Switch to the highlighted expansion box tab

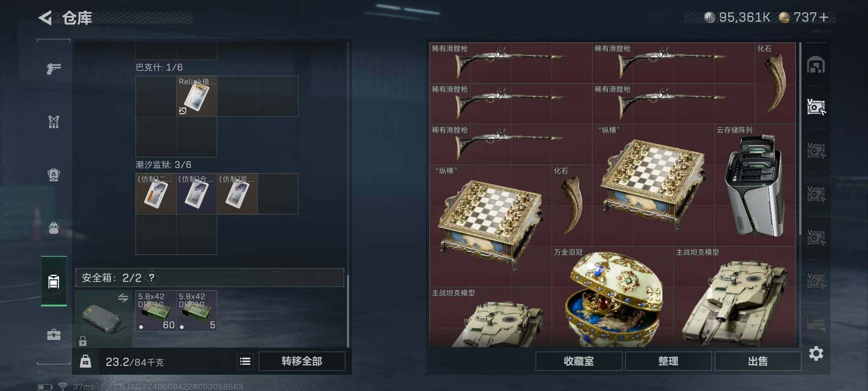[x=816, y=107]
